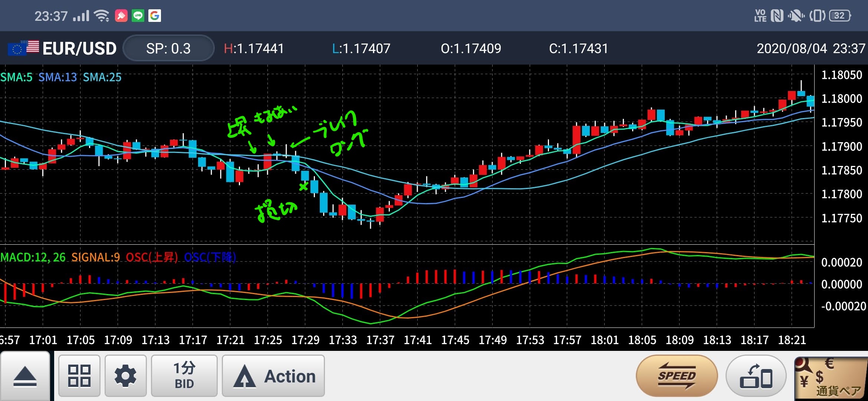Image resolution: width=868 pixels, height=401 pixels.
Task: Tap the 17:37 time axis marker
Action: click(380, 340)
